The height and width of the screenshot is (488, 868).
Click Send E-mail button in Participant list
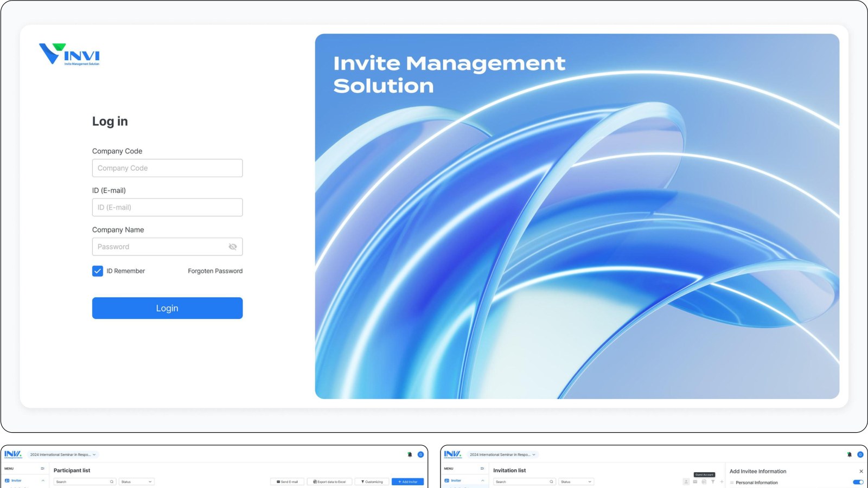pos(288,481)
